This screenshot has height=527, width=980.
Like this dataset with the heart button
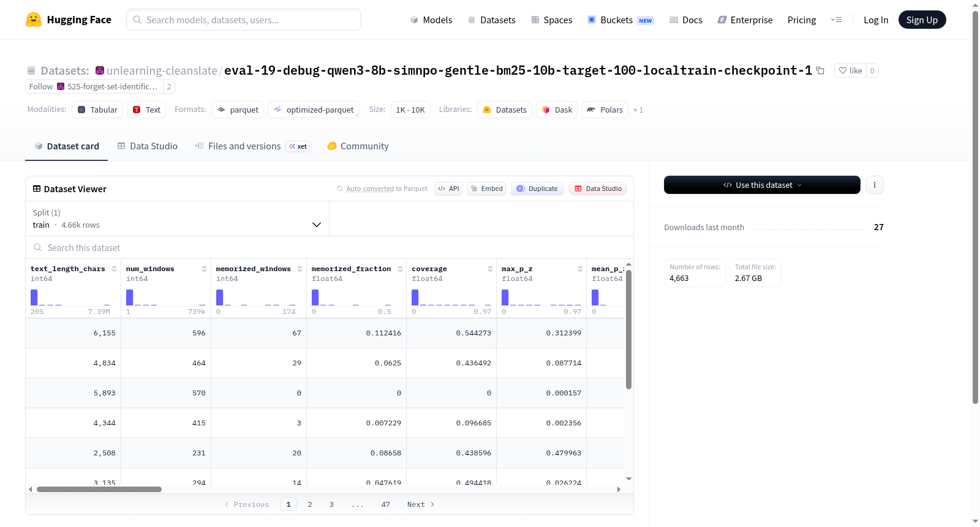pos(850,70)
